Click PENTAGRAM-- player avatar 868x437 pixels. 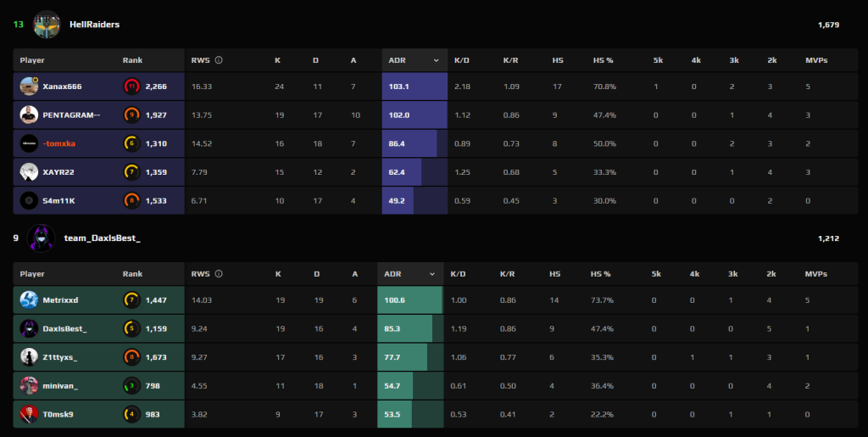tap(30, 115)
